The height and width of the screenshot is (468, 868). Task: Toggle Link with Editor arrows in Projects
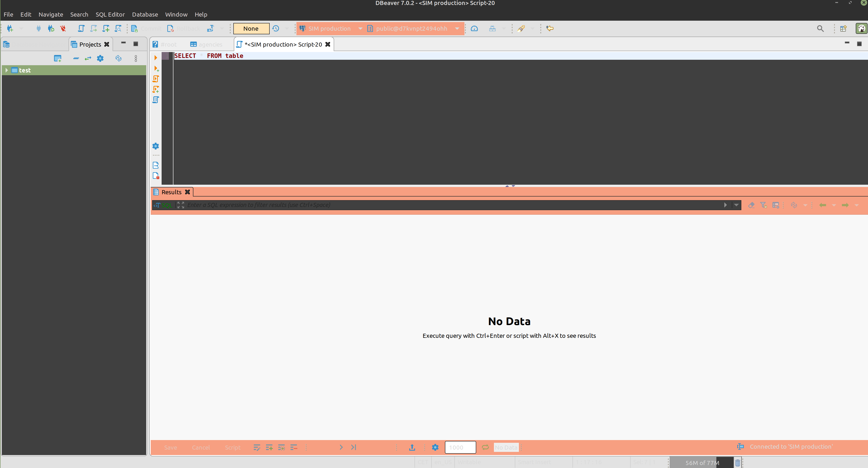(x=88, y=59)
